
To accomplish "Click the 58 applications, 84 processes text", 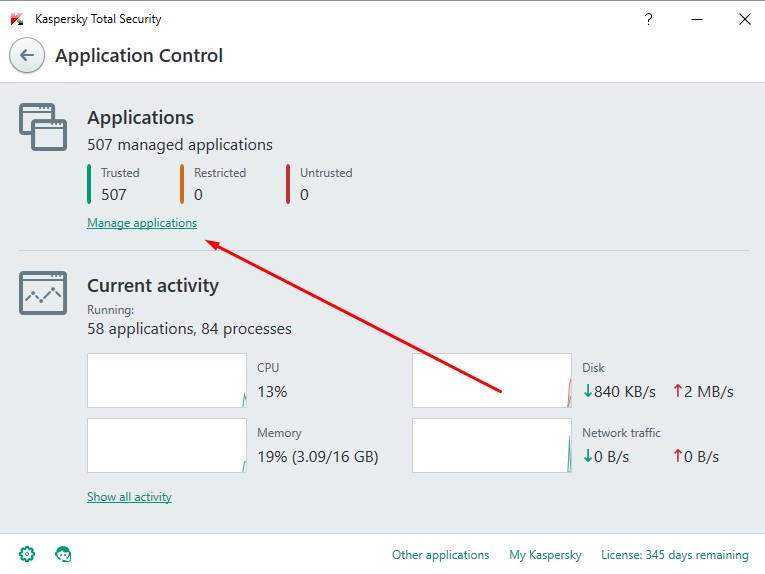I will point(189,329).
